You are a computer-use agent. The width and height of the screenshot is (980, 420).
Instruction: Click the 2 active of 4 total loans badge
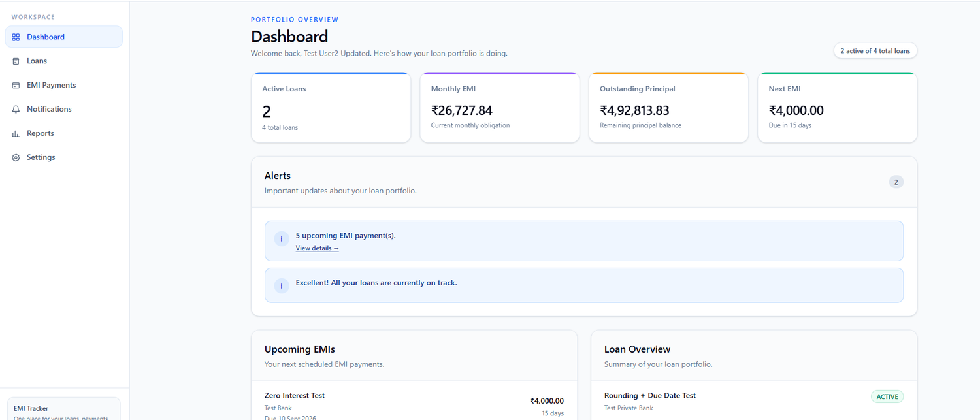pyautogui.click(x=875, y=51)
